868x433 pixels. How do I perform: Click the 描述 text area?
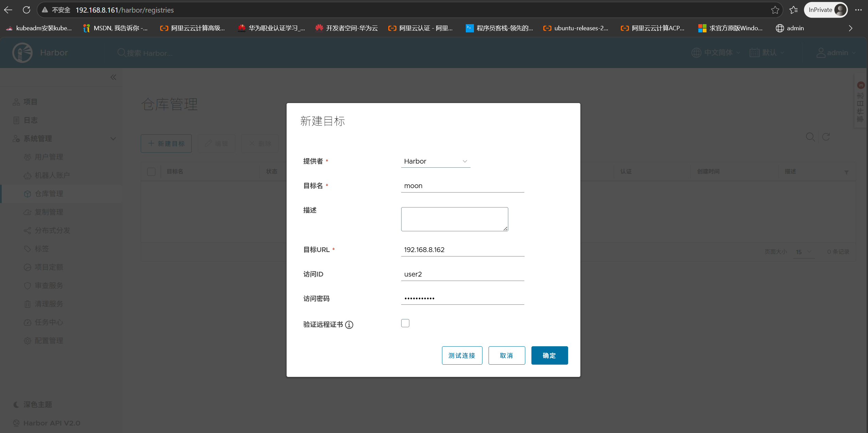point(455,219)
